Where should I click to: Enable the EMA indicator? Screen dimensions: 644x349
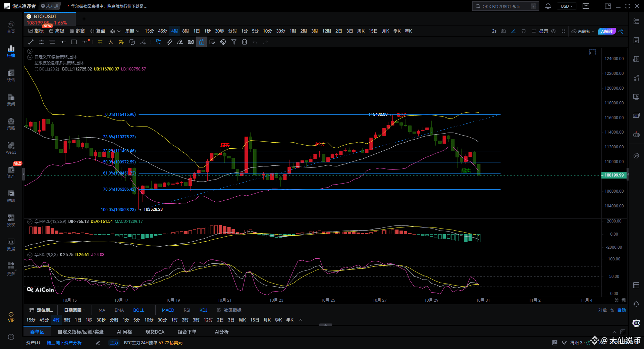(119, 310)
